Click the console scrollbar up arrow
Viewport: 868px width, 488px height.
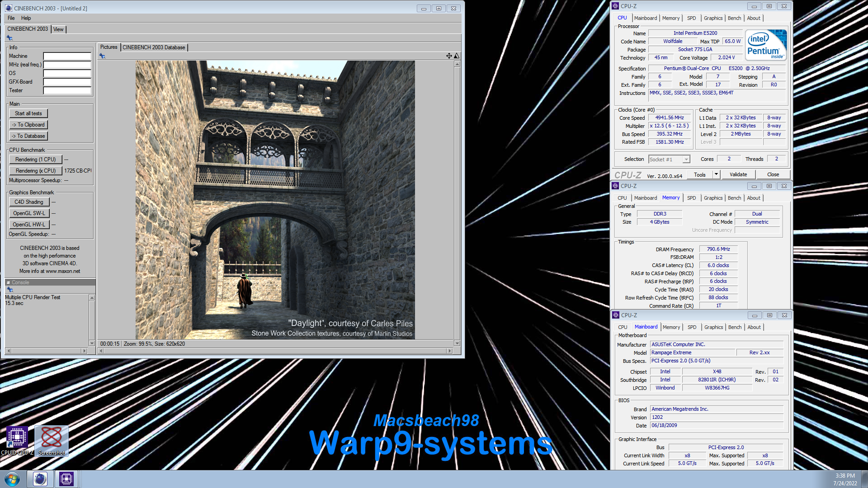coord(92,298)
